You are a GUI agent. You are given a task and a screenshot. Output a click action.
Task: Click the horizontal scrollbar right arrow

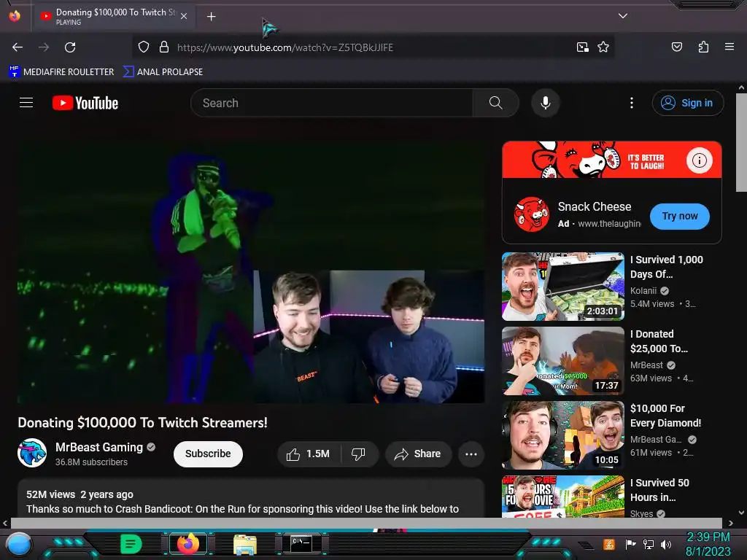pyautogui.click(x=731, y=523)
